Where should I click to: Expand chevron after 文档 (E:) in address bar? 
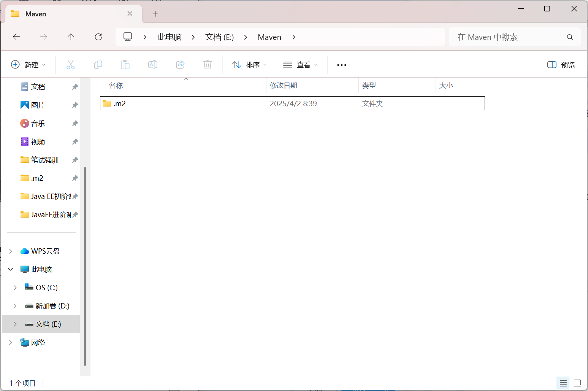pyautogui.click(x=246, y=37)
